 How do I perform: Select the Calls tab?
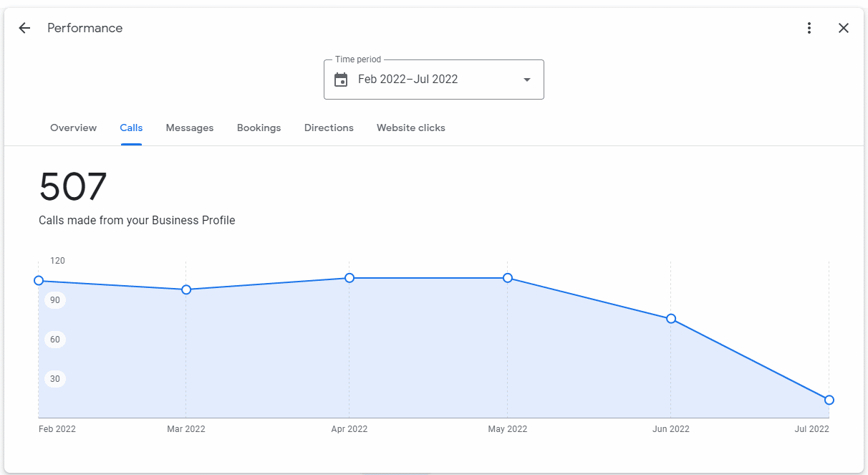[131, 128]
